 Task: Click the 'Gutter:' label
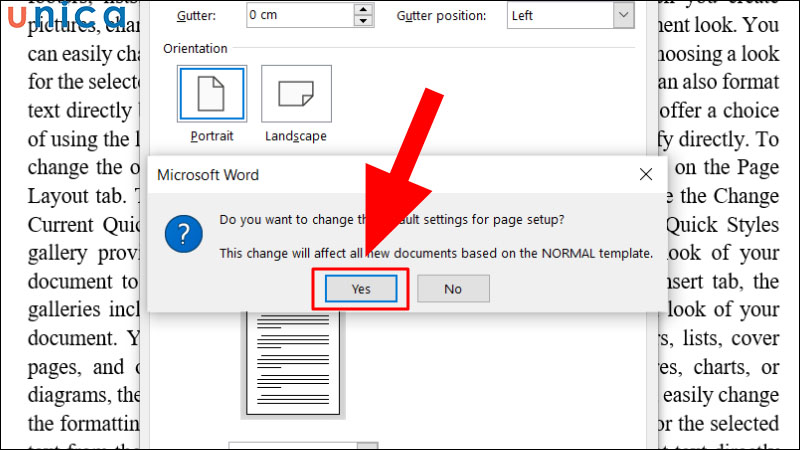tap(196, 16)
